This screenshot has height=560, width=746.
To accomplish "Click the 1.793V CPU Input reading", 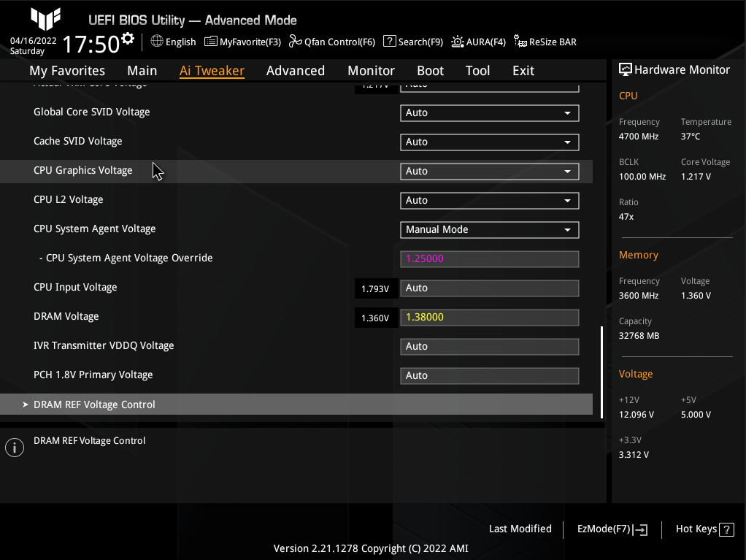I will coord(375,289).
